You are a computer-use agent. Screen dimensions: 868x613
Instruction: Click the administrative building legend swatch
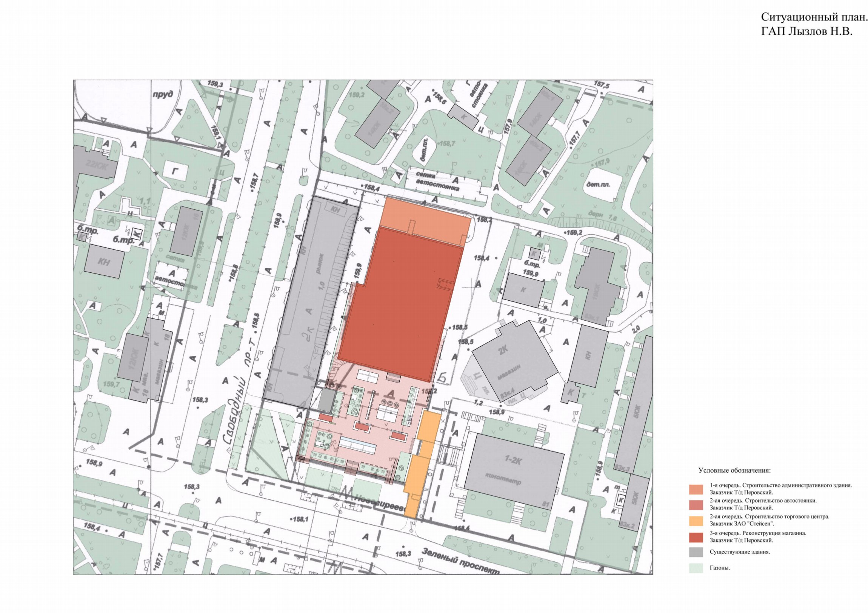coord(696,489)
